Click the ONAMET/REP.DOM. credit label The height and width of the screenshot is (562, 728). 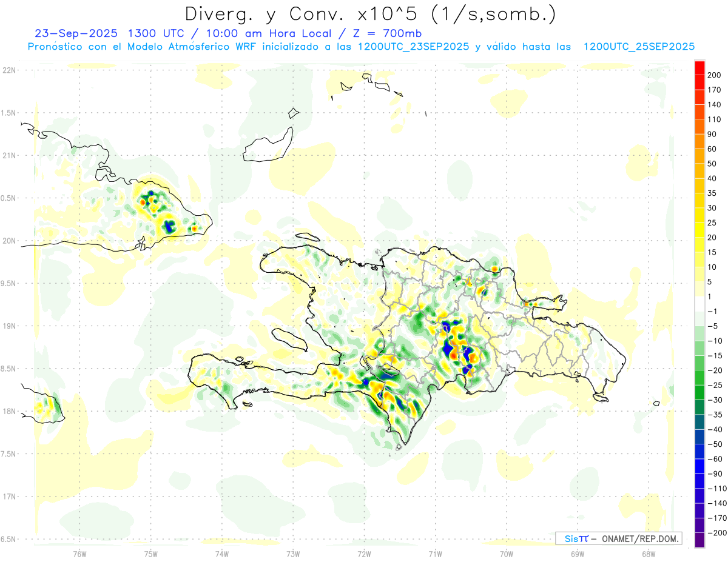pyautogui.click(x=639, y=539)
